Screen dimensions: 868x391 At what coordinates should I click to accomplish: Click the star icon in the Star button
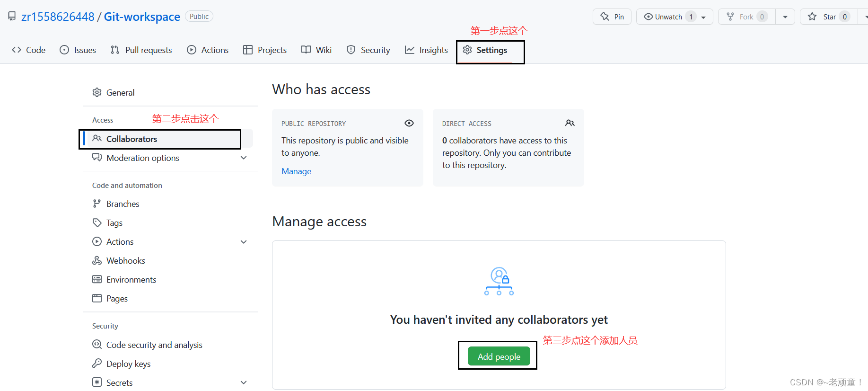click(x=812, y=17)
